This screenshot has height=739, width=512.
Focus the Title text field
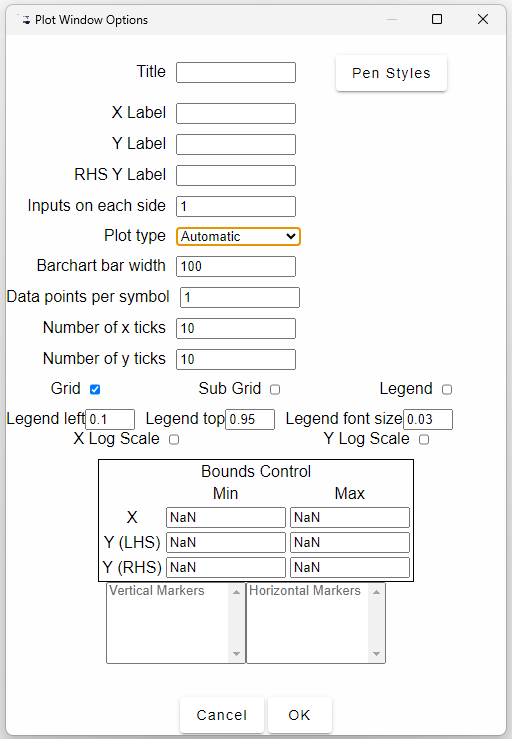tap(236, 73)
